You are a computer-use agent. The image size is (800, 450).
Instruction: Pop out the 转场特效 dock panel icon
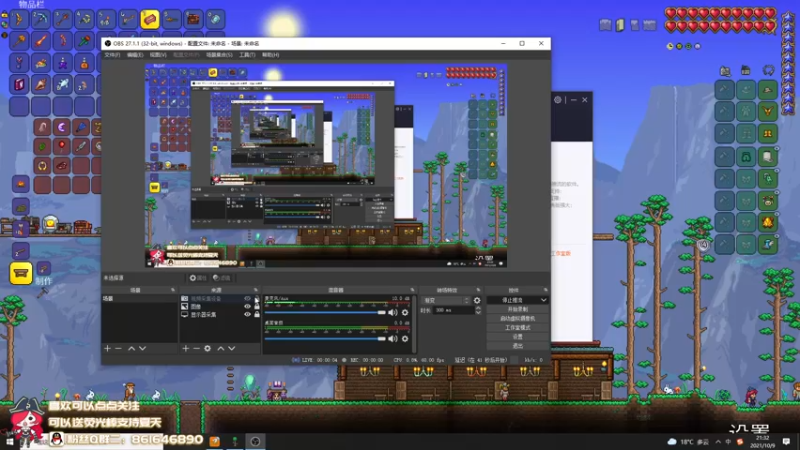(478, 290)
